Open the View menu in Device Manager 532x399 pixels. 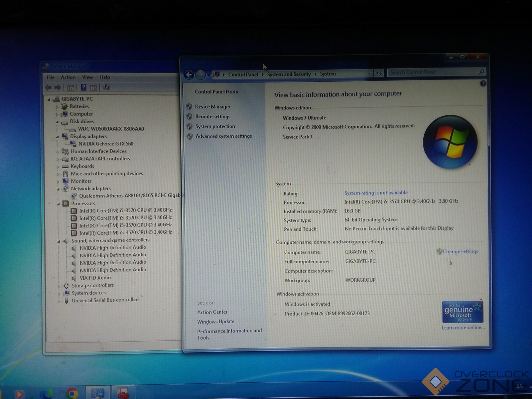point(87,77)
